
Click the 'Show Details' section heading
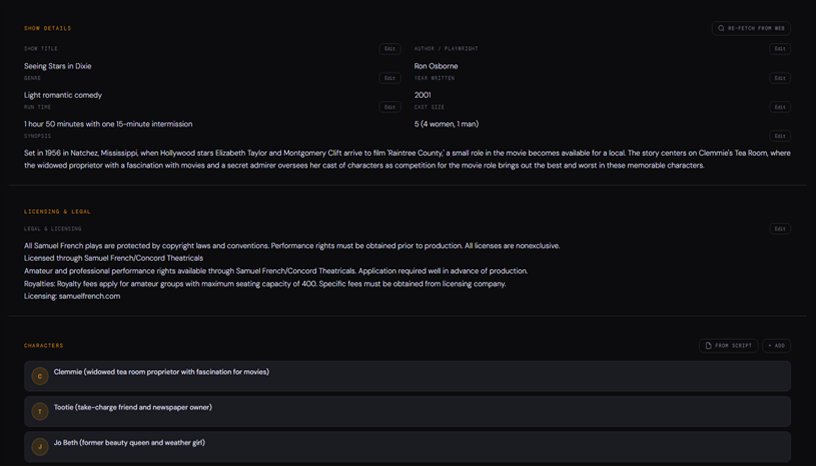pos(47,28)
